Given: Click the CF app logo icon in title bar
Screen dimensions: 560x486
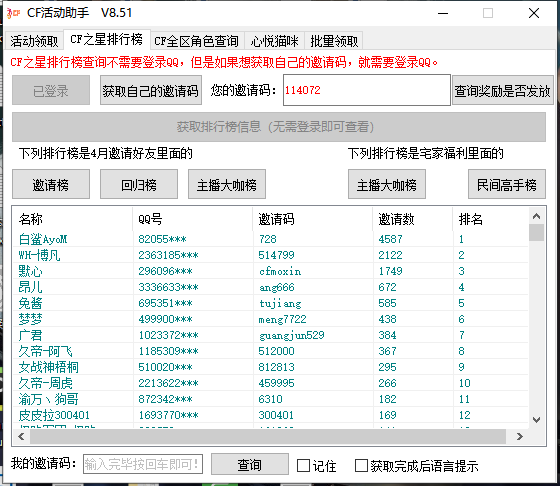Looking at the screenshot, I should pyautogui.click(x=14, y=14).
